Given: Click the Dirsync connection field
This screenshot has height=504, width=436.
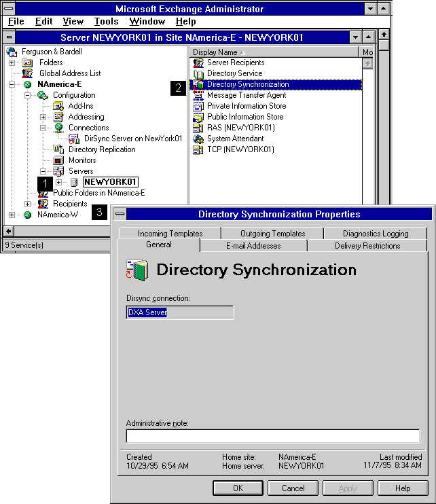Looking at the screenshot, I should click(180, 312).
